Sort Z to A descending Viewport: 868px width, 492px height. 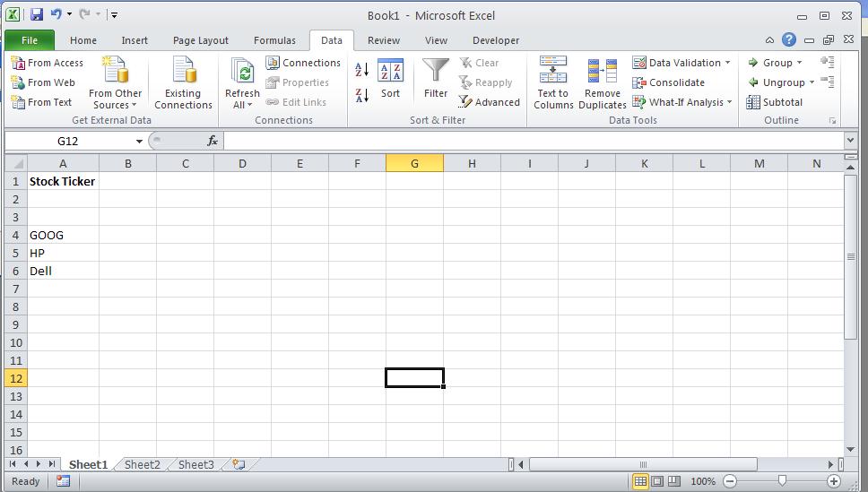[361, 95]
